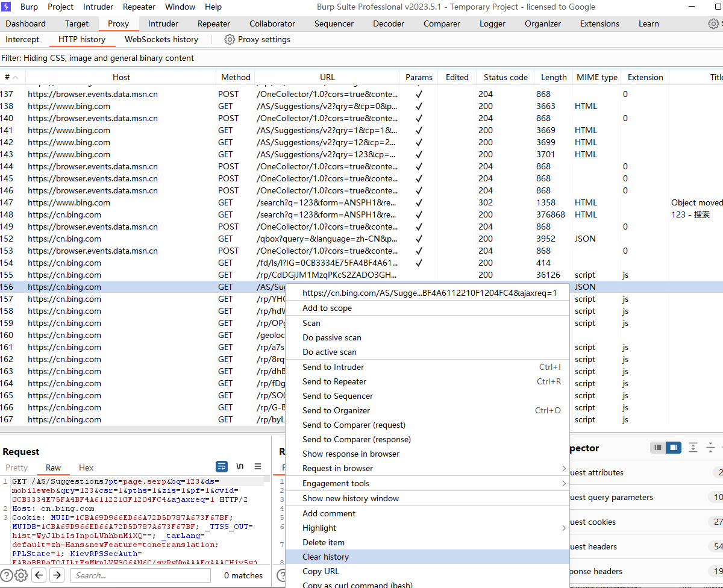This screenshot has width=723, height=588.
Task: Collapse all Inspector sections icon
Action: (711, 448)
